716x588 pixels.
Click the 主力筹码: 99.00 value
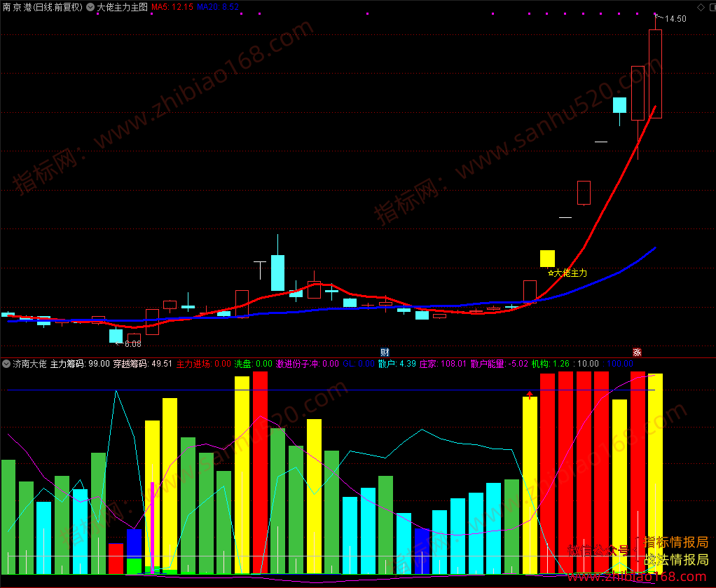pyautogui.click(x=80, y=364)
